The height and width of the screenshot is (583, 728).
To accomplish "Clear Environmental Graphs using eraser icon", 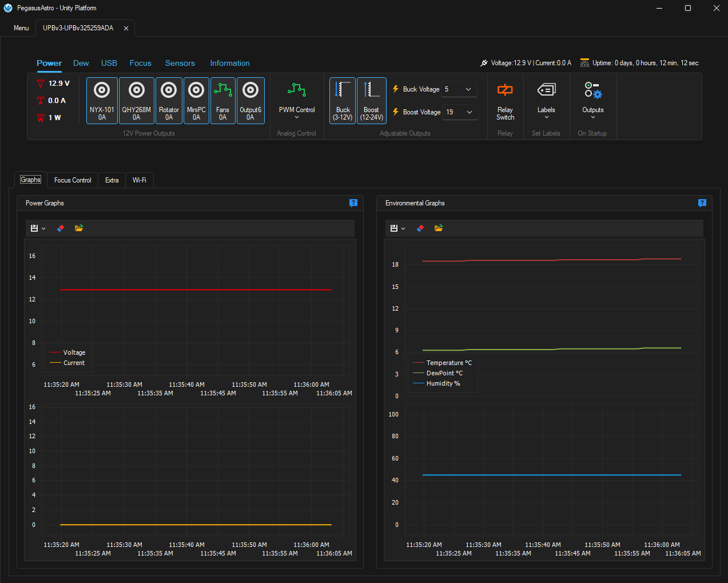I will coord(420,228).
